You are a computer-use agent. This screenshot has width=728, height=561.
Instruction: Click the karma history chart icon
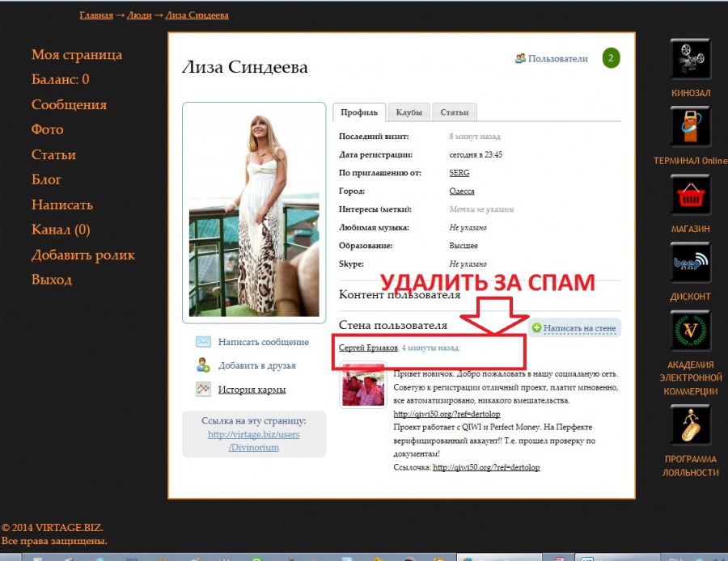coord(203,389)
